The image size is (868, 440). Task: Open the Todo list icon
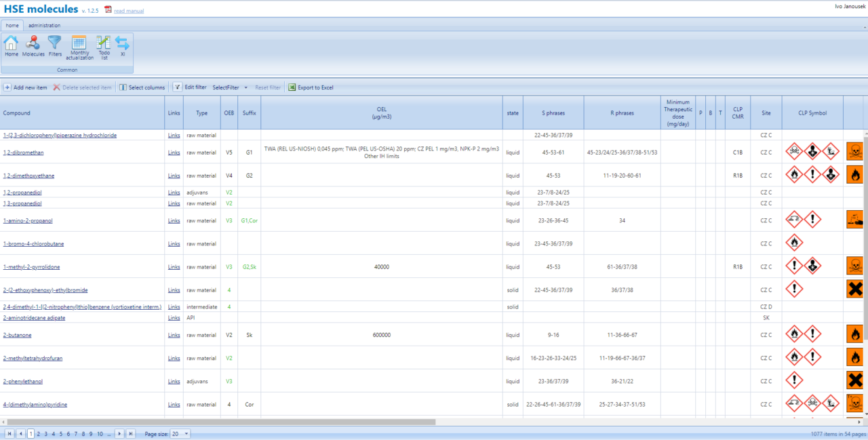tap(104, 47)
